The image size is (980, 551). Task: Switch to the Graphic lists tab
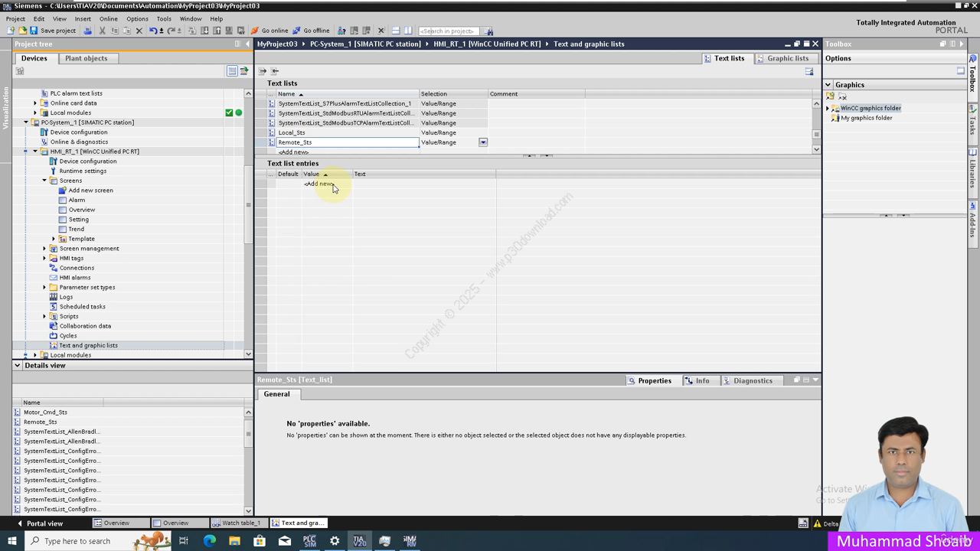coord(782,58)
